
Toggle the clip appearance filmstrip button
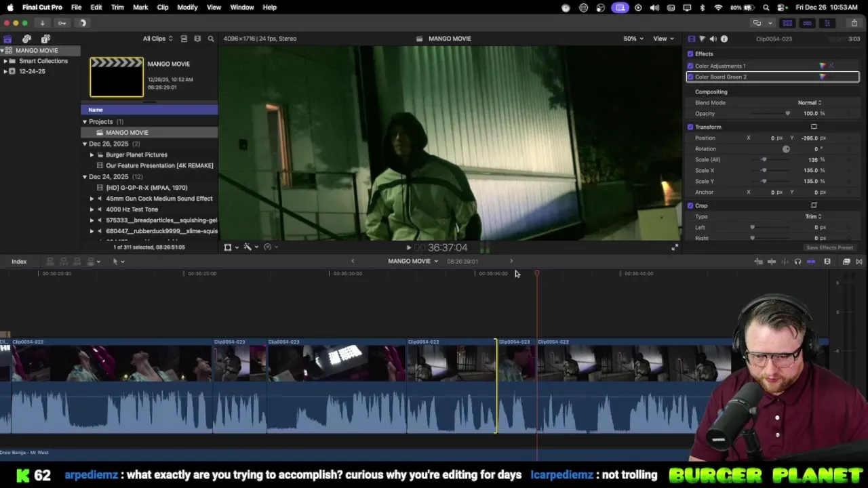pyautogui.click(x=197, y=39)
